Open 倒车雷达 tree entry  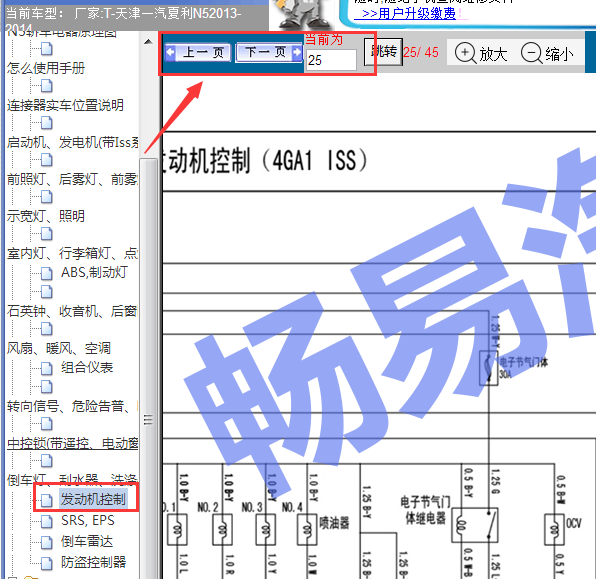pos(87,541)
